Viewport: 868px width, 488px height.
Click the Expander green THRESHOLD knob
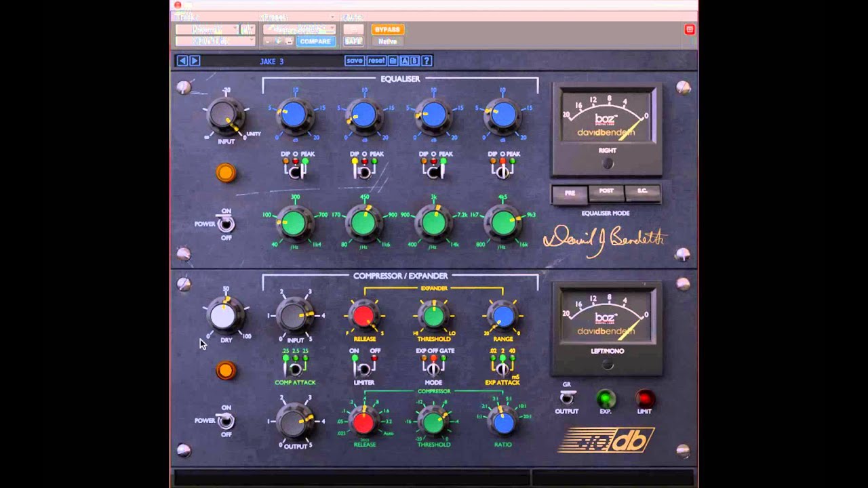pyautogui.click(x=433, y=316)
